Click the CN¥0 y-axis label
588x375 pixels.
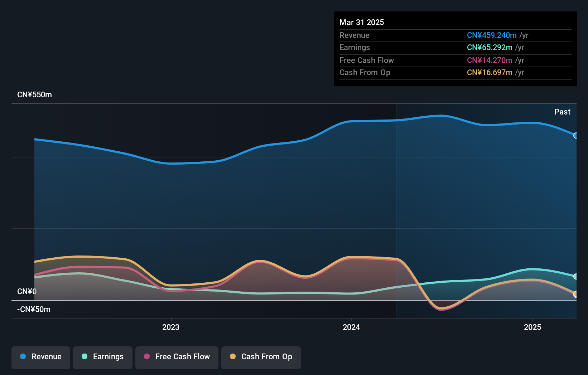click(27, 292)
